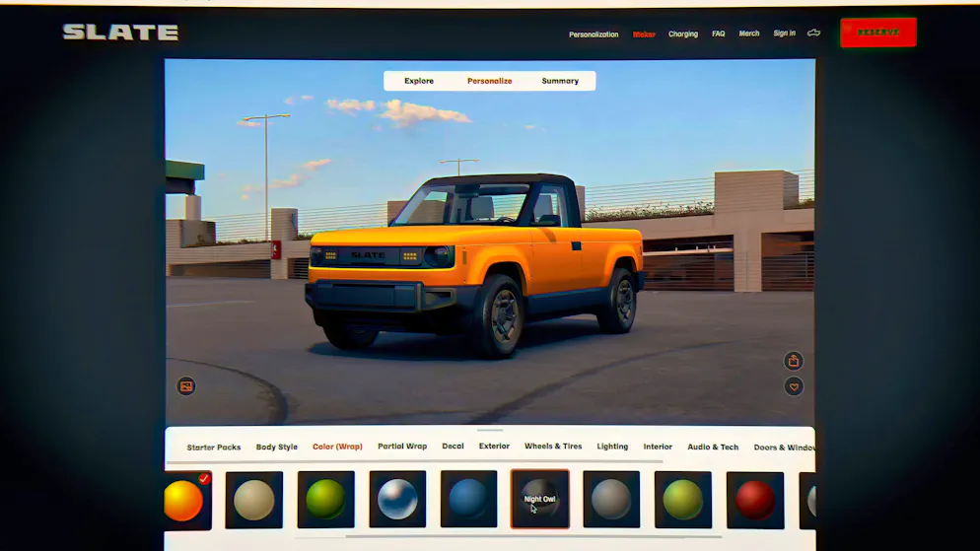Open Personalization in top navigation
Screen dimensions: 980x551
click(594, 34)
